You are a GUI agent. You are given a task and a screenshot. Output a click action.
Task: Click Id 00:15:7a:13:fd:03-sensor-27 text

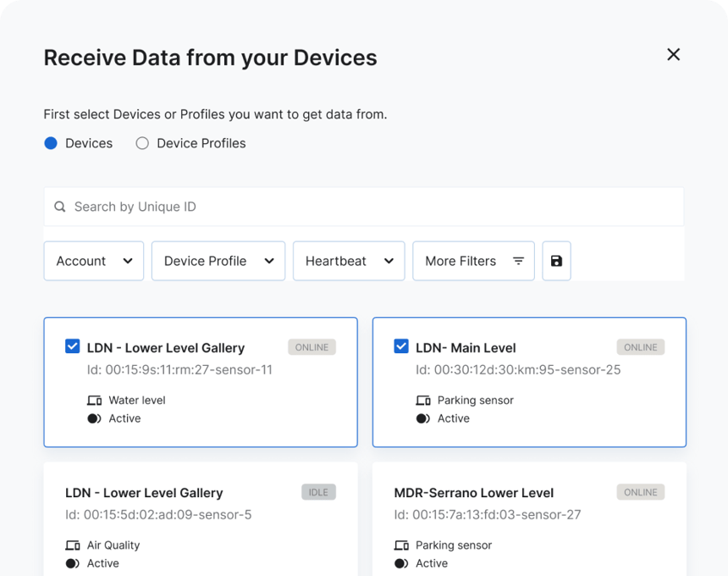click(x=488, y=515)
